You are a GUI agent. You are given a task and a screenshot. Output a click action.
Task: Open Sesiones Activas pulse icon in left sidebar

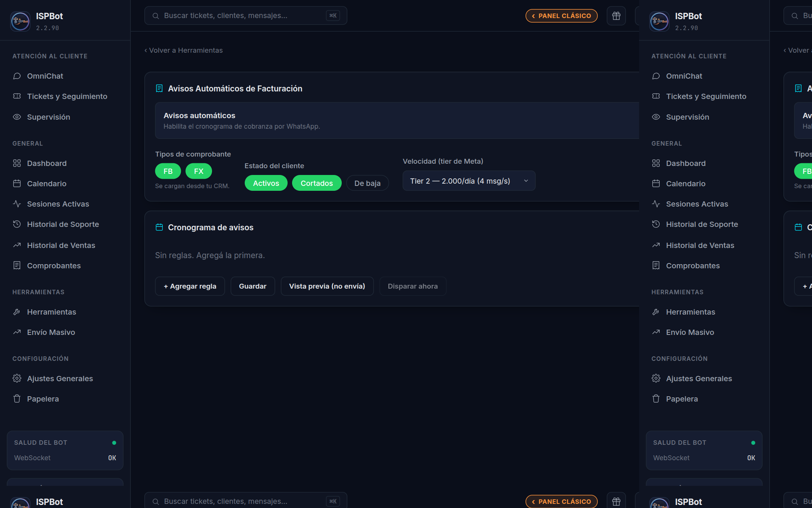(x=17, y=204)
